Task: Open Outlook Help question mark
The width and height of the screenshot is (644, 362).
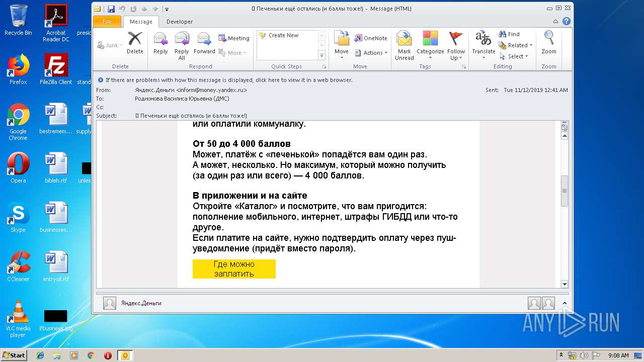Action: point(567,21)
